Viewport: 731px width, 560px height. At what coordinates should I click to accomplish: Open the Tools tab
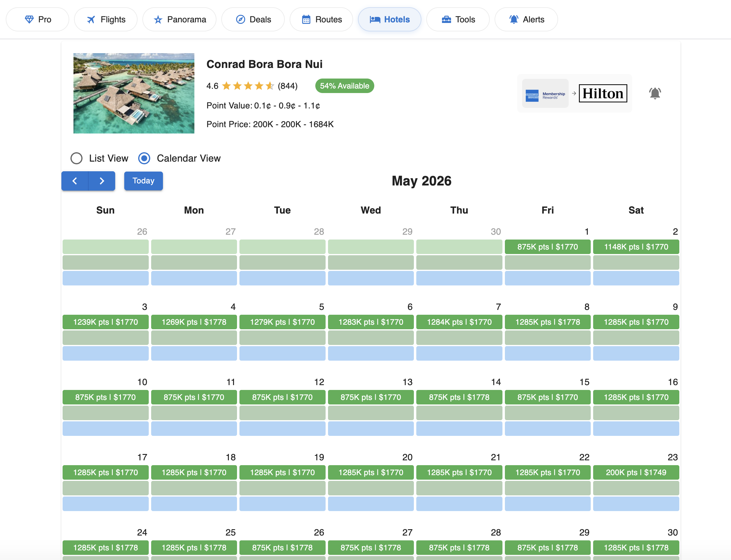pos(458,19)
